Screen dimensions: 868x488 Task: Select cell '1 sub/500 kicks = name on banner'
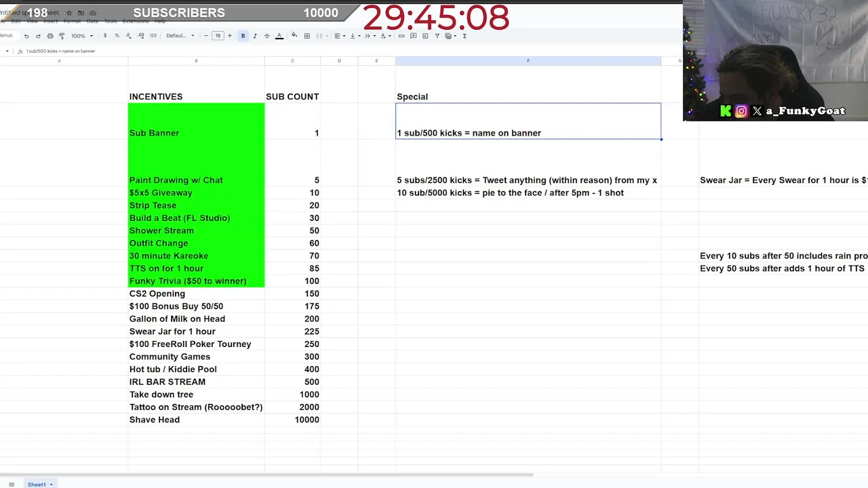(x=528, y=121)
